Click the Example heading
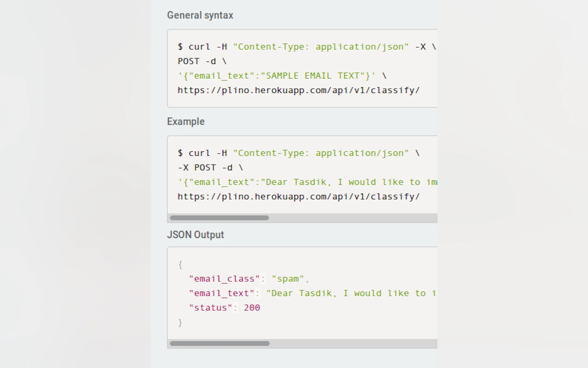588x368 pixels. point(186,121)
